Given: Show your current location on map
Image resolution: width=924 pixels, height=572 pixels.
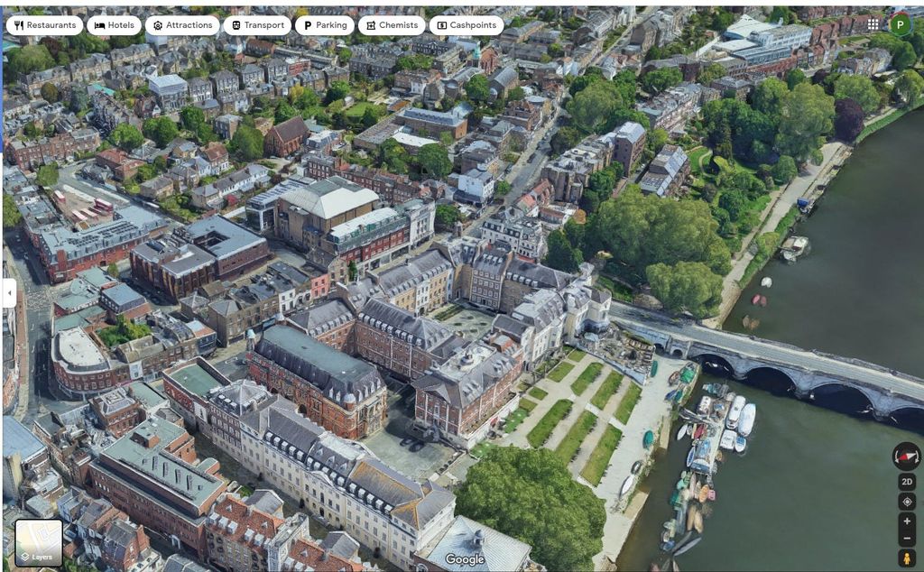Looking at the screenshot, I should tap(907, 502).
